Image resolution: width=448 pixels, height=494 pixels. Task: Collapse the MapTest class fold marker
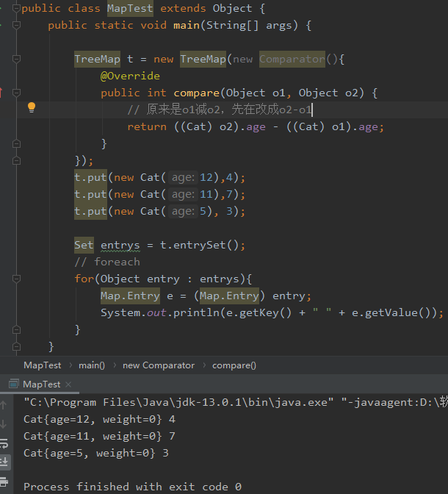point(16,9)
